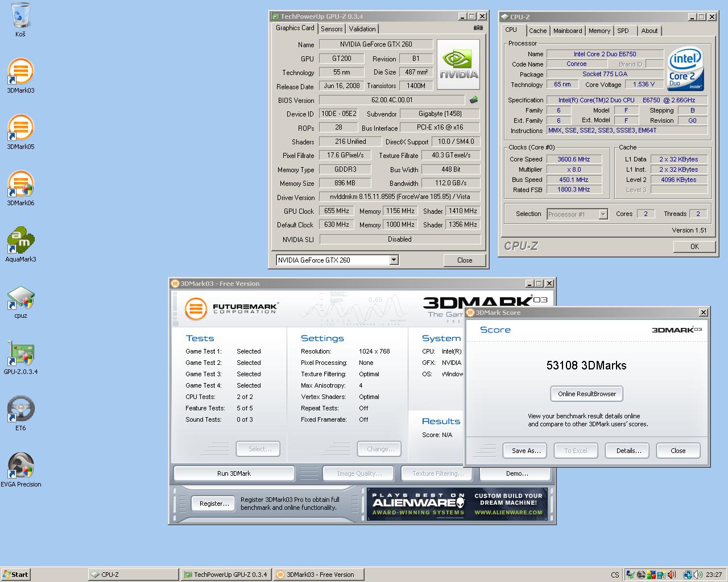Click the Memory Size value 896 MB

coord(345,183)
